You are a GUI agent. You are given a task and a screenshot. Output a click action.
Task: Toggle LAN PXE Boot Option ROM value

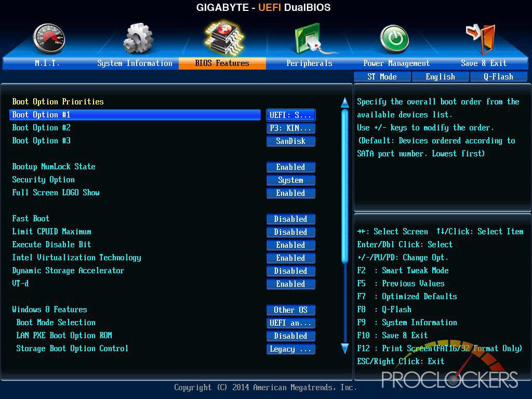pos(291,336)
